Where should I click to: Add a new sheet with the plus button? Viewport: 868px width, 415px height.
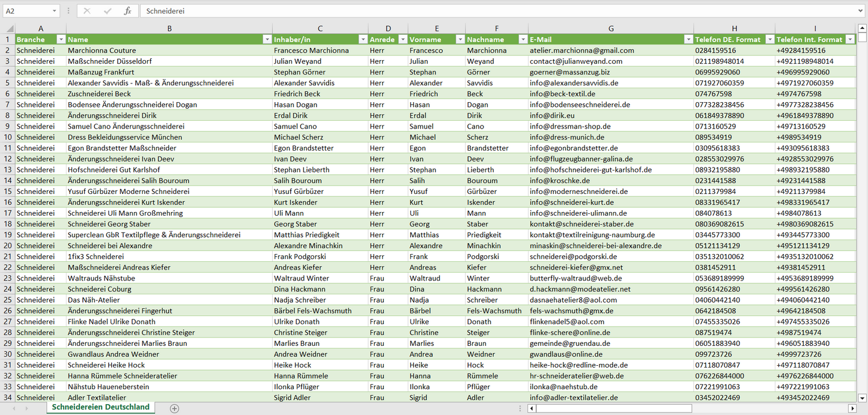click(174, 408)
